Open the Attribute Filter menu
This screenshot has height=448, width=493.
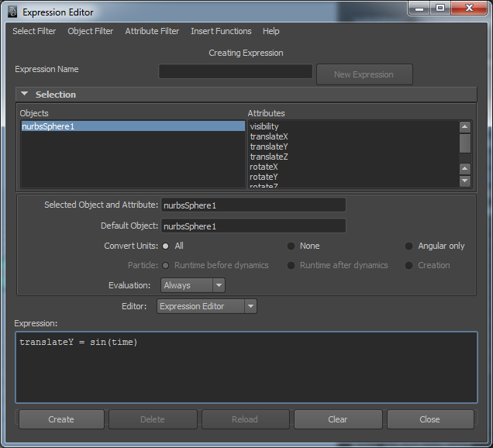tap(152, 31)
